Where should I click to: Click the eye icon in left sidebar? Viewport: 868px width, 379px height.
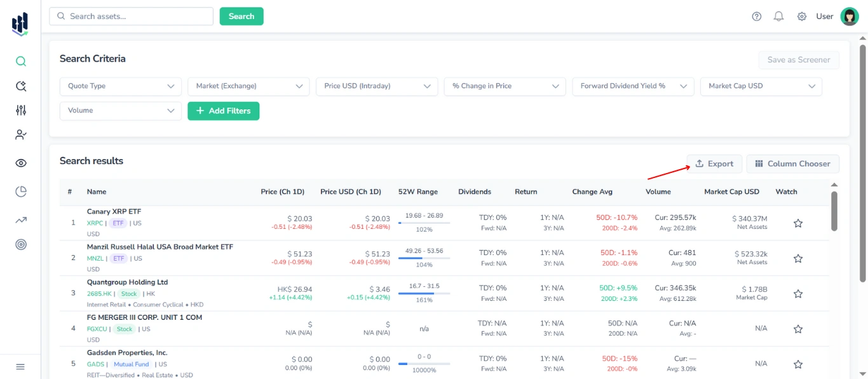tap(21, 163)
